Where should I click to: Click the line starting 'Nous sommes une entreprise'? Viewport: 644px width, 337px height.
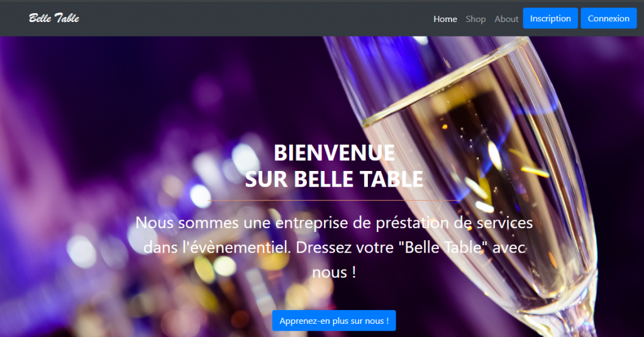[334, 223]
